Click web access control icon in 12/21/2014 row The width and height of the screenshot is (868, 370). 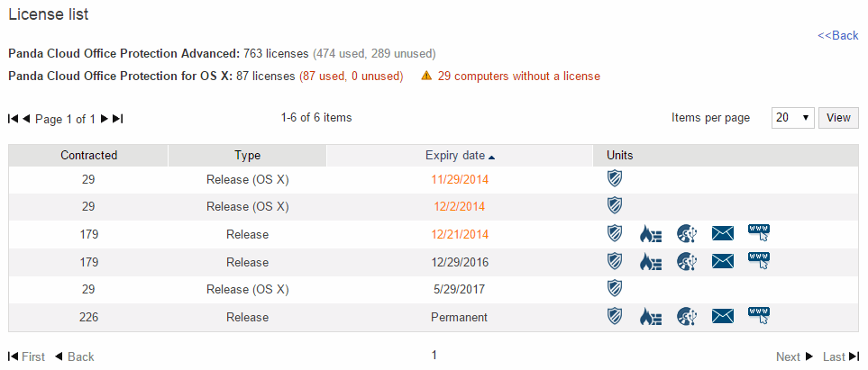759,235
